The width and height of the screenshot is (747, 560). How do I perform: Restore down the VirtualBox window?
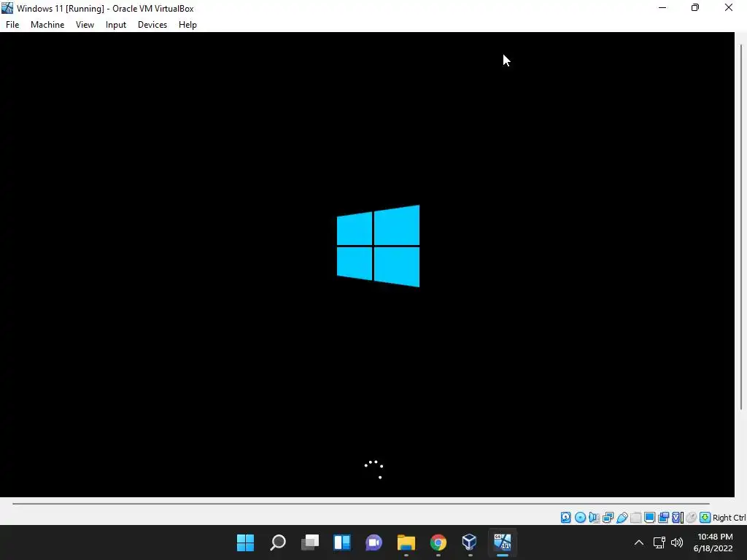tap(695, 7)
